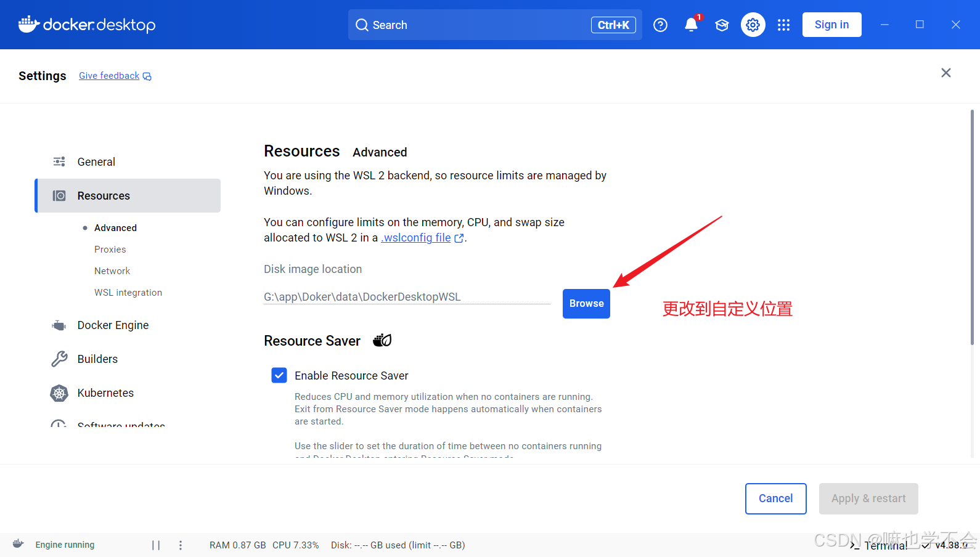Click the settings vertical scrollbar
The height and width of the screenshot is (557, 980).
coord(972,227)
